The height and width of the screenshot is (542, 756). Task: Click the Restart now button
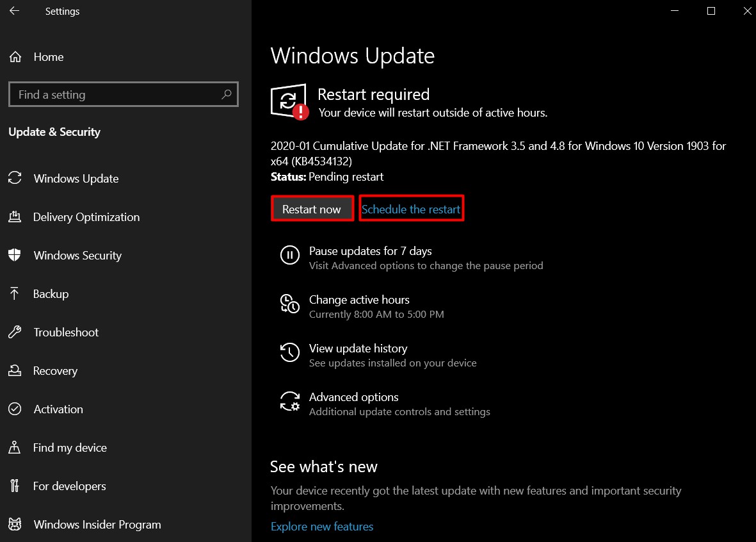pyautogui.click(x=312, y=209)
